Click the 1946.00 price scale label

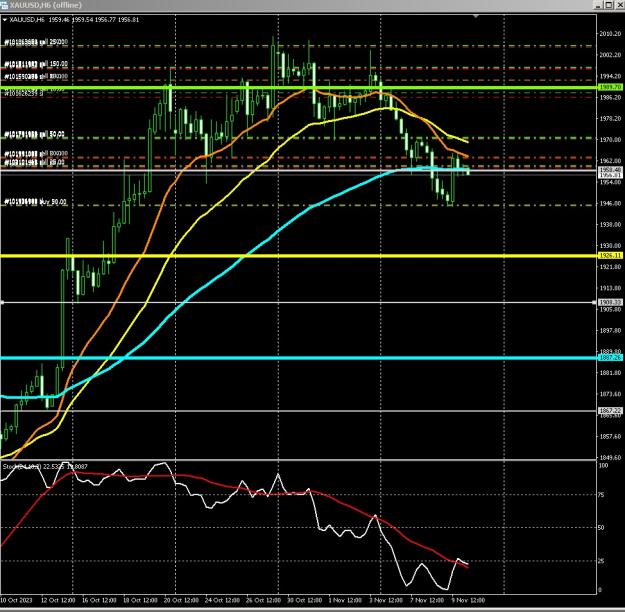[610, 203]
